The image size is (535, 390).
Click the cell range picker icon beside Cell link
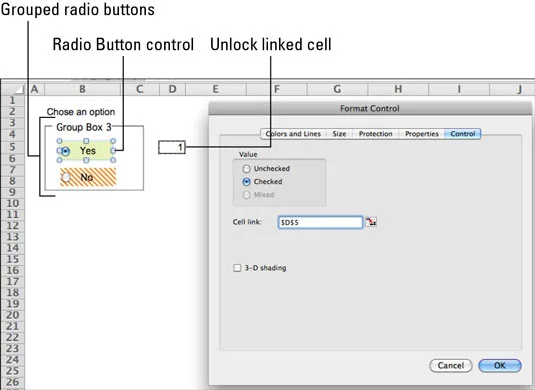[371, 222]
